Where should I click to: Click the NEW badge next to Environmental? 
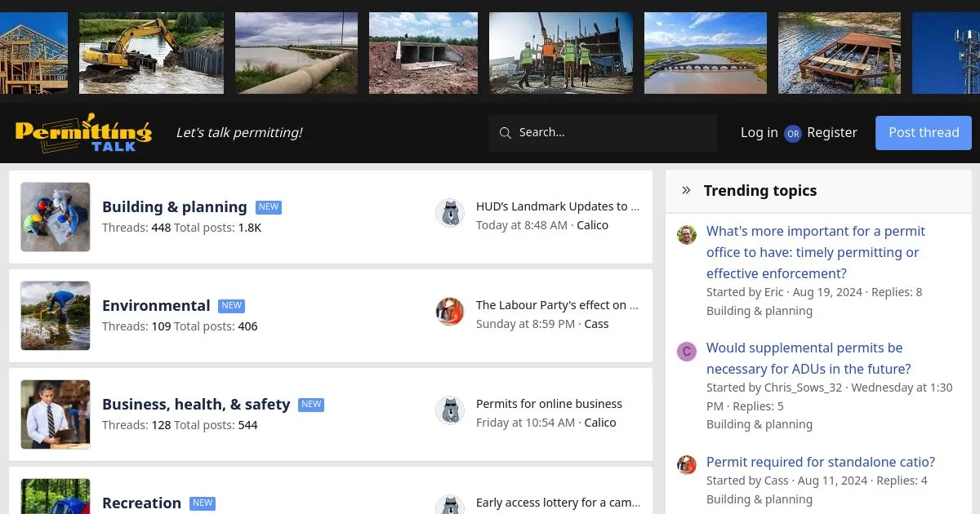232,306
